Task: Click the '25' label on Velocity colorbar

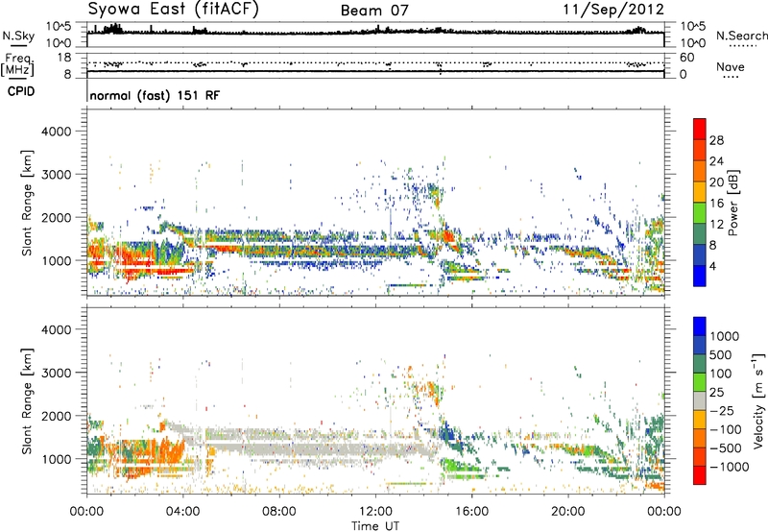Action: pos(718,393)
